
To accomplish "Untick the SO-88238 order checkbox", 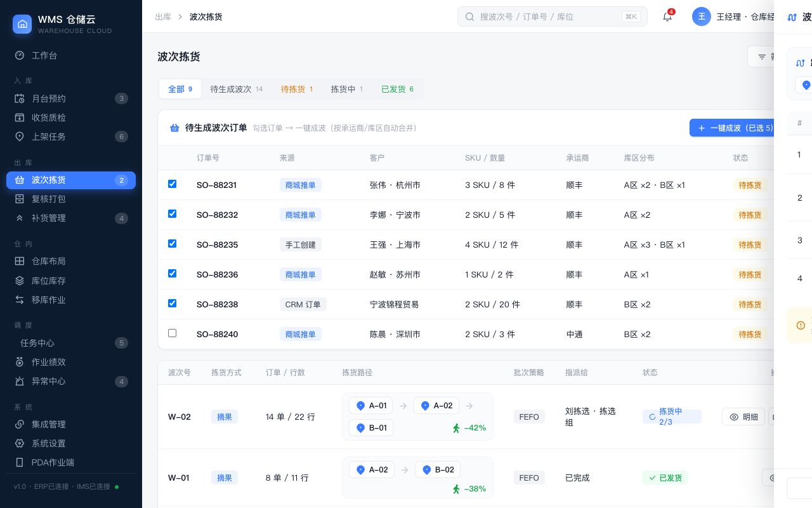I will coord(172,304).
